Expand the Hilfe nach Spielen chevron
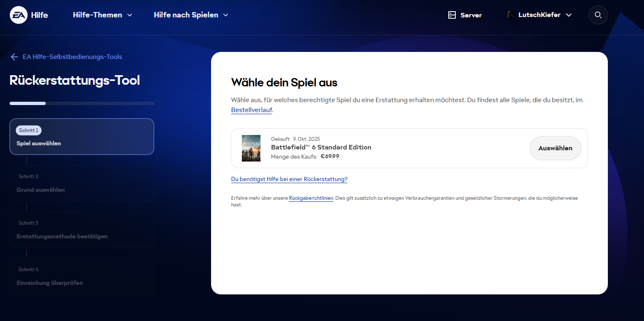 click(226, 15)
